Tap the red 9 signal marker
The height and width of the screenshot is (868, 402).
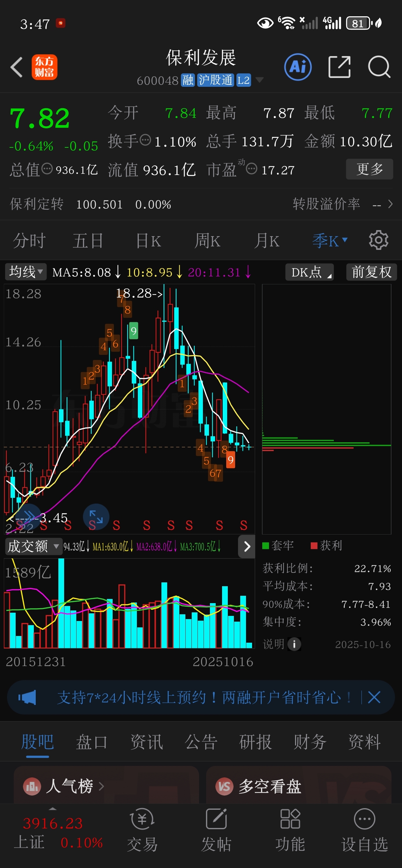pyautogui.click(x=230, y=460)
